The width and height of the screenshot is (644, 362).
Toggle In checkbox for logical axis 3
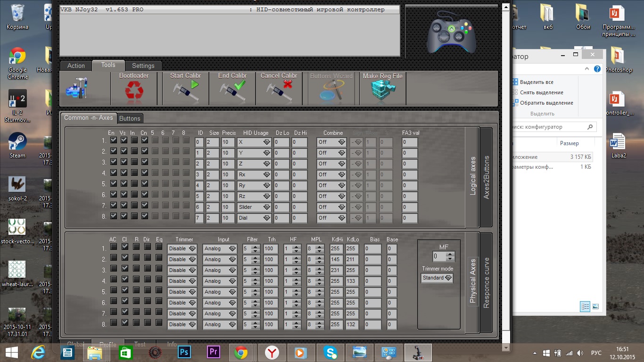tap(134, 162)
